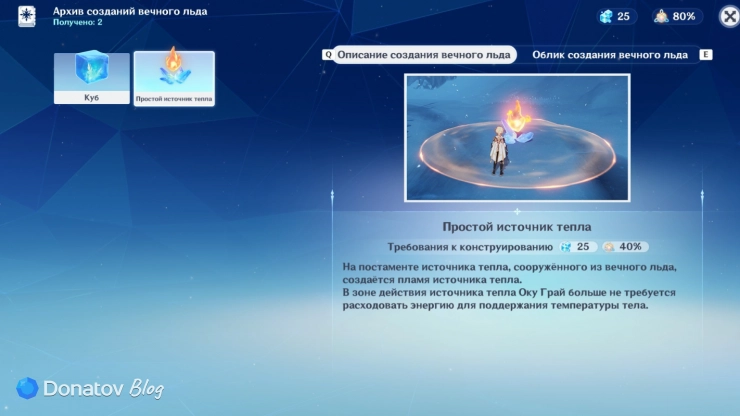Viewport: 740px width, 416px height.
Task: Click the energy icon beside 40%
Action: coord(609,247)
